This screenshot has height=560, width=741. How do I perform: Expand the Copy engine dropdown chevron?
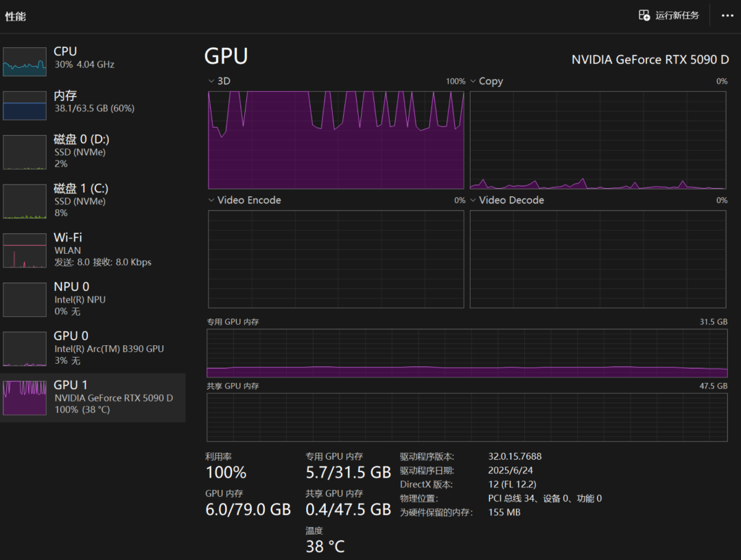(x=473, y=81)
